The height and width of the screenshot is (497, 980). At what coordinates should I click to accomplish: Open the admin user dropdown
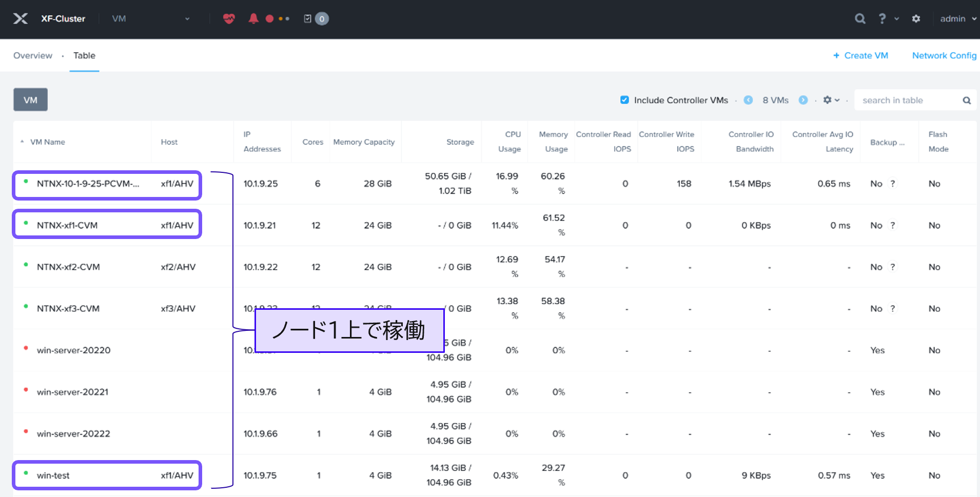(x=957, y=19)
